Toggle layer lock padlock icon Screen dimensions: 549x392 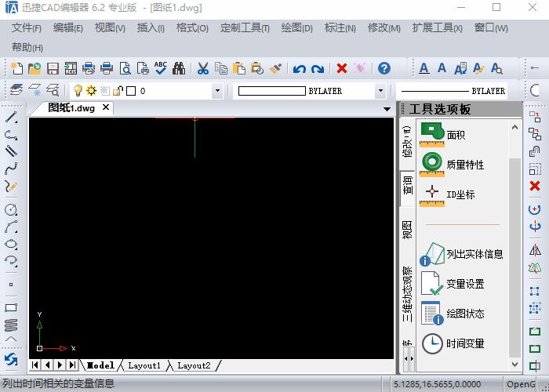coord(118,91)
